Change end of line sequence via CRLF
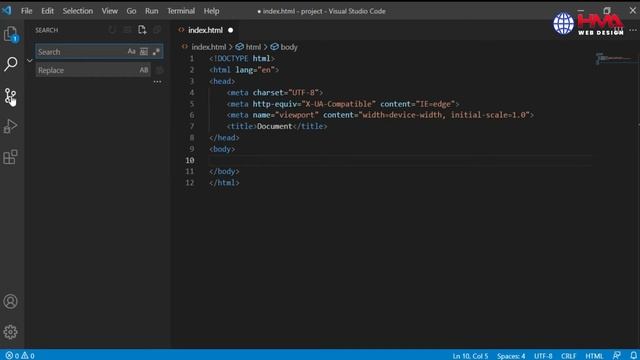The width and height of the screenshot is (640, 360). 569,356
